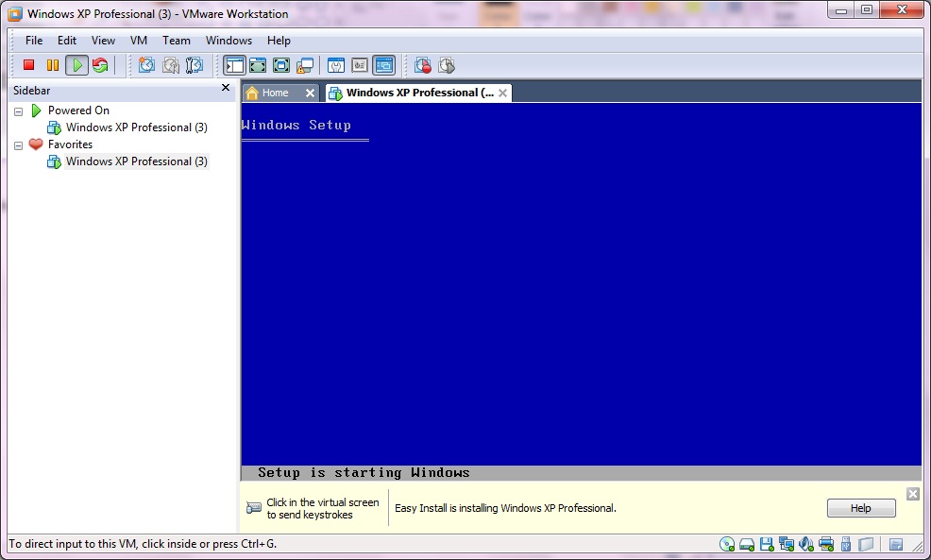
Task: Take a snapshot of the virtual machine
Action: pos(146,65)
